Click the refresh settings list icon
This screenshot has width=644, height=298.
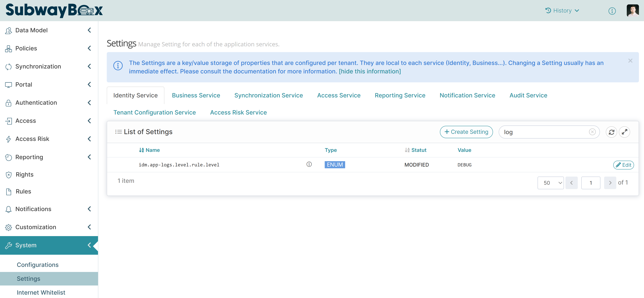[611, 132]
